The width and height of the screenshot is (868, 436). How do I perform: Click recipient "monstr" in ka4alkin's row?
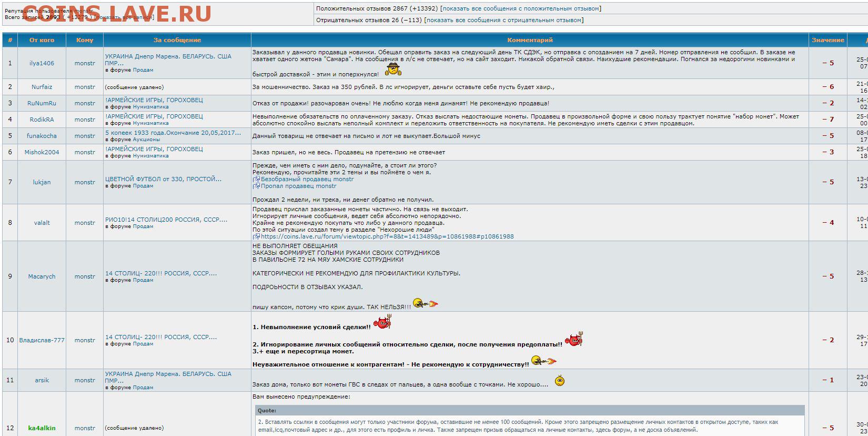tap(85, 428)
